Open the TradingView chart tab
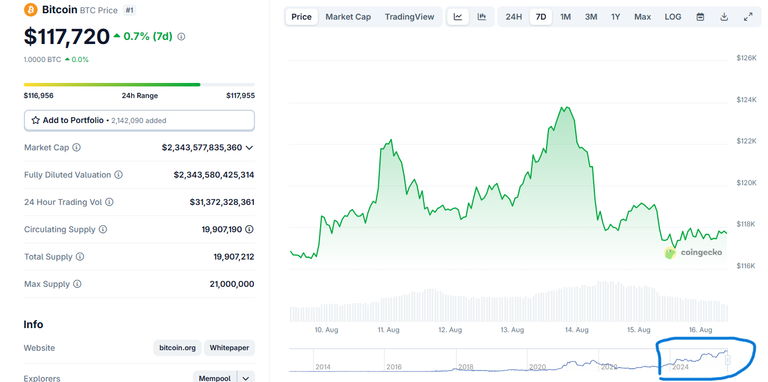The width and height of the screenshot is (768, 382). tap(409, 17)
